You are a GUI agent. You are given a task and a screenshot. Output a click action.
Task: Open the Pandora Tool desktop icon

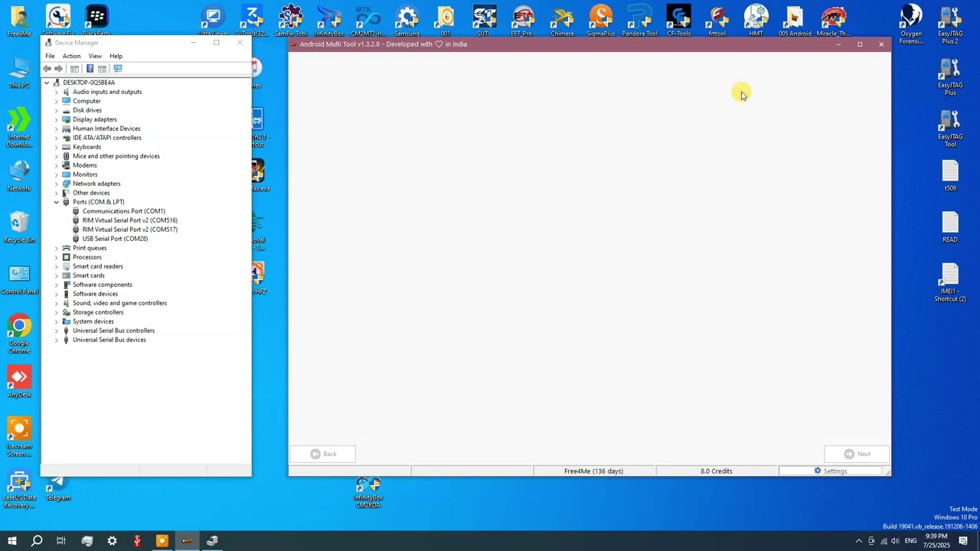(639, 21)
